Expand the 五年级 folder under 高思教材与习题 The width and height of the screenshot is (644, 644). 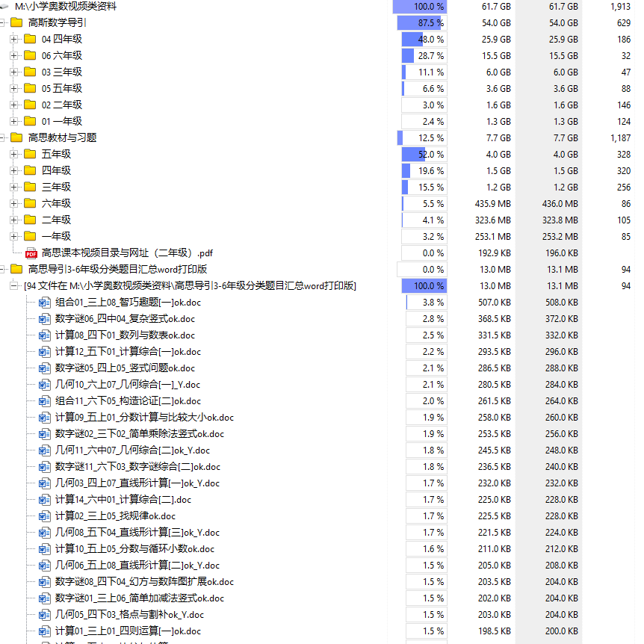coord(14,154)
